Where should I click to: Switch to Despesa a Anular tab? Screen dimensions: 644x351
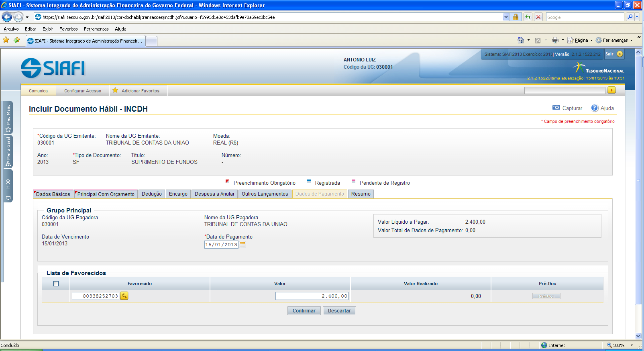pos(214,194)
